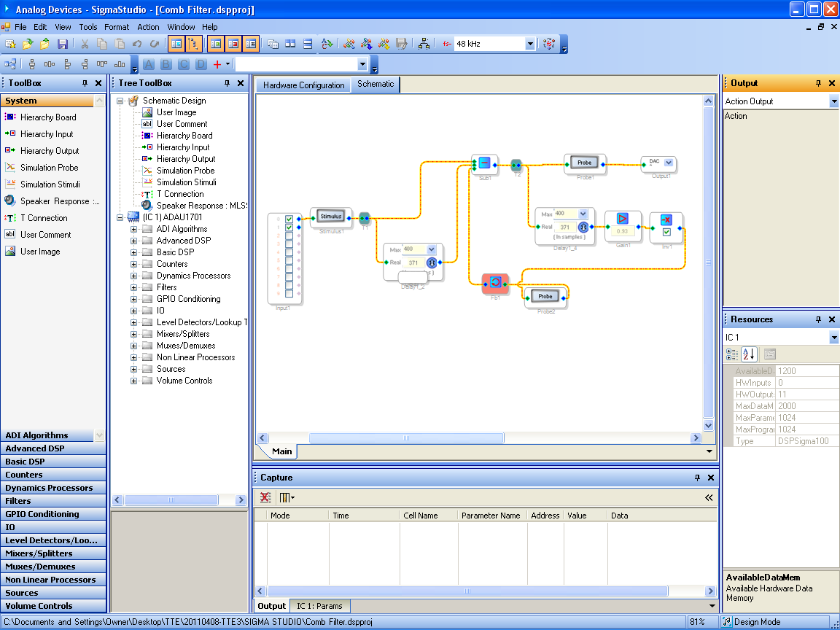Clear the Capture panel with red X icon

point(265,498)
